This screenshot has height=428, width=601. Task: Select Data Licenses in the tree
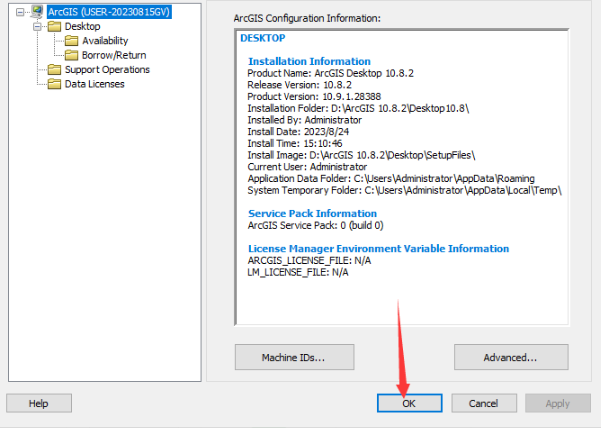pos(94,84)
